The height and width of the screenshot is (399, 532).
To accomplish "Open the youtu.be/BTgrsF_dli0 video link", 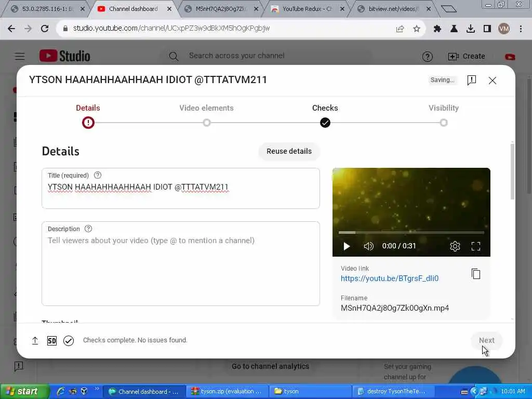I will (390, 278).
